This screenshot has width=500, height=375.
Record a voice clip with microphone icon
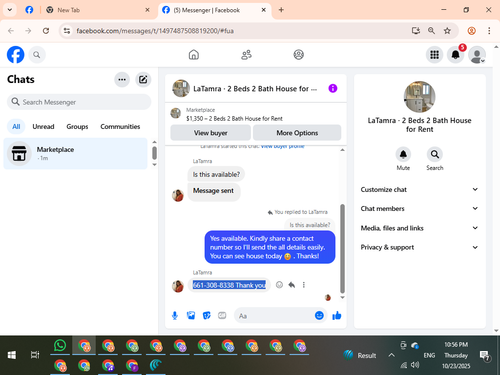click(175, 315)
